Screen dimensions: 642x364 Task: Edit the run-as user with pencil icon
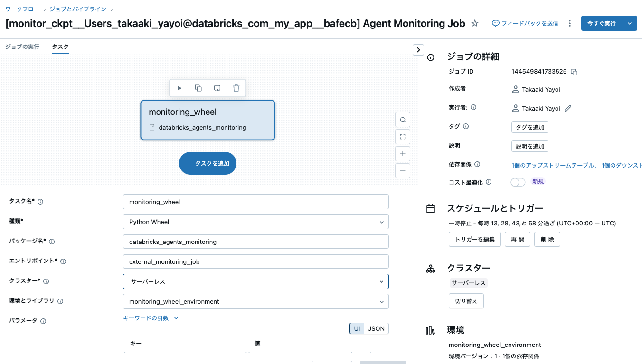tap(568, 108)
